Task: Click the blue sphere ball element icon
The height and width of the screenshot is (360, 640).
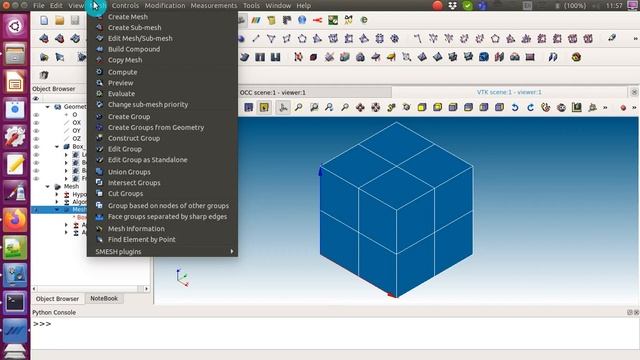Action: click(241, 39)
